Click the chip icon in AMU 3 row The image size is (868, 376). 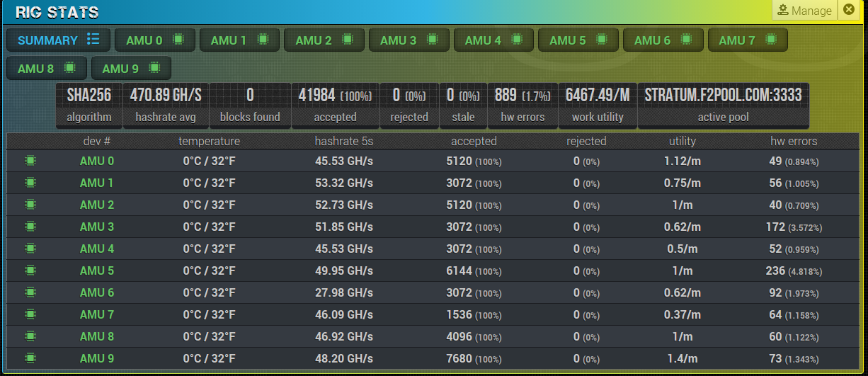pos(30,227)
